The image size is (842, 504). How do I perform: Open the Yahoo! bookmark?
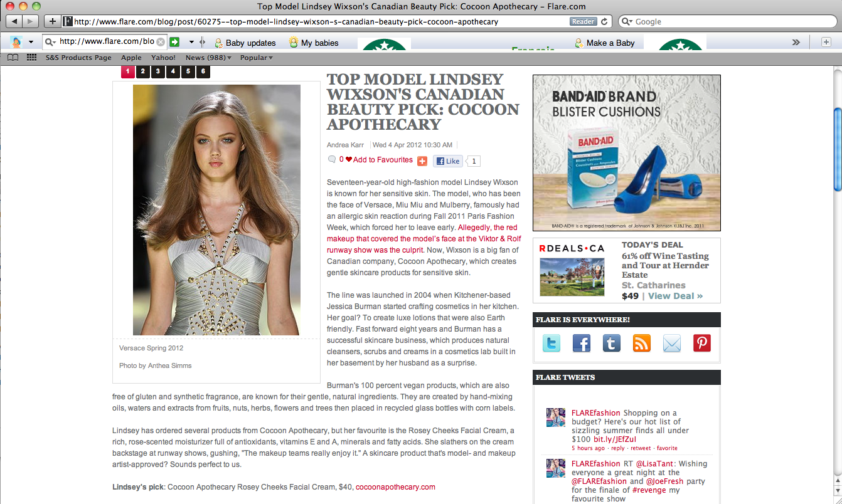164,58
